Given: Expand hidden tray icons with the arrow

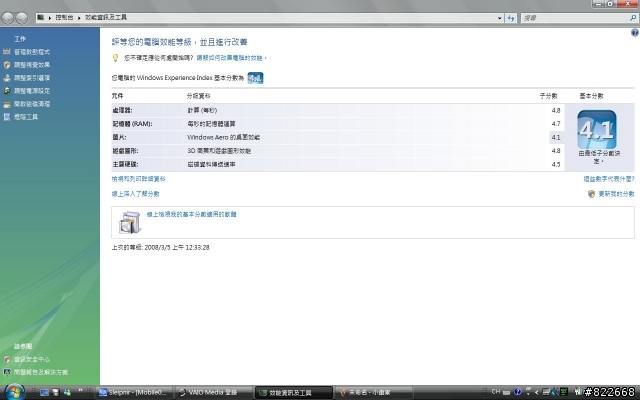Looking at the screenshot, I should (x=537, y=392).
